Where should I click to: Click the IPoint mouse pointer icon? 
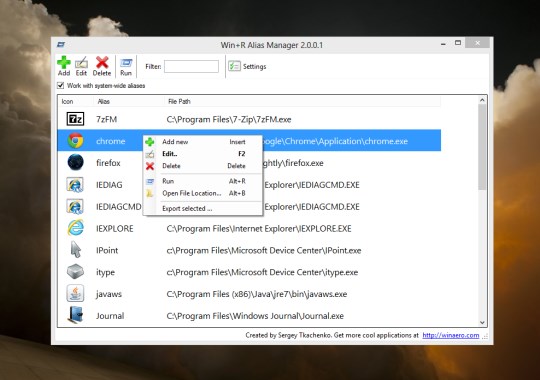pos(75,250)
